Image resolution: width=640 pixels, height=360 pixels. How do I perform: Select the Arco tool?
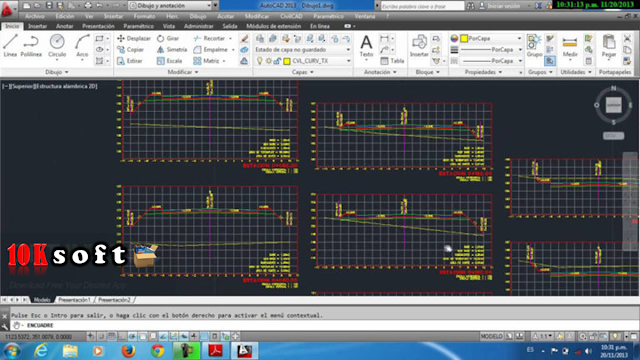pyautogui.click(x=82, y=46)
